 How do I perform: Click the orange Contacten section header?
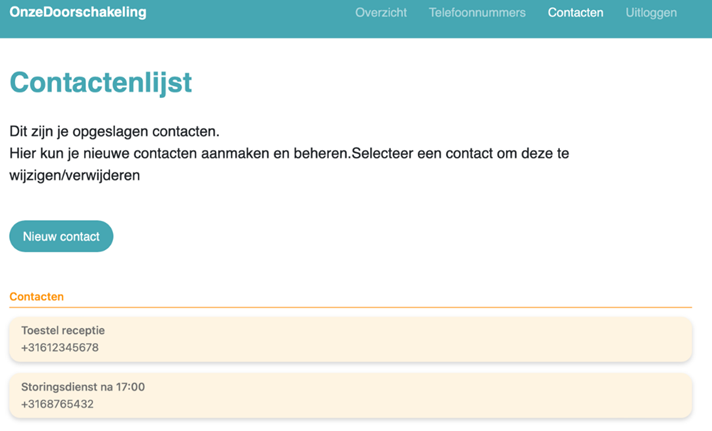(x=37, y=297)
